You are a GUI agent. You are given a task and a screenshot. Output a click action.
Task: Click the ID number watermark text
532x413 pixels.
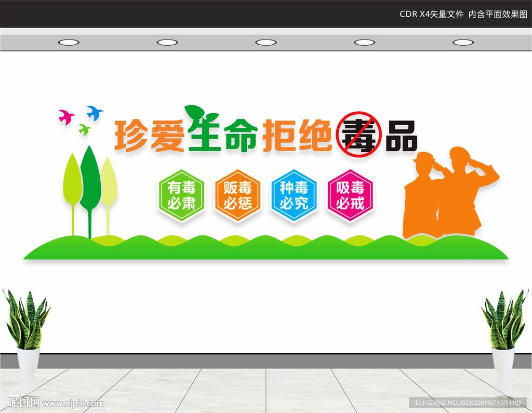click(467, 403)
